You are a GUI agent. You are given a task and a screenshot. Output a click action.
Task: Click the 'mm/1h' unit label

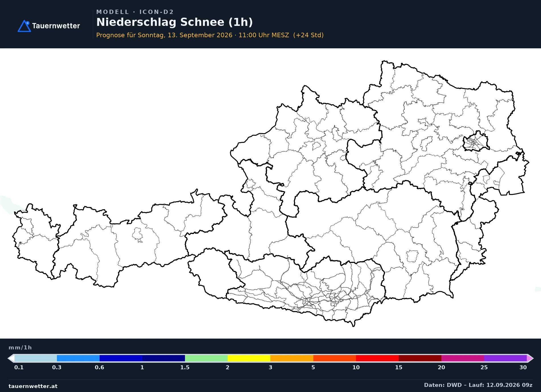(20, 347)
